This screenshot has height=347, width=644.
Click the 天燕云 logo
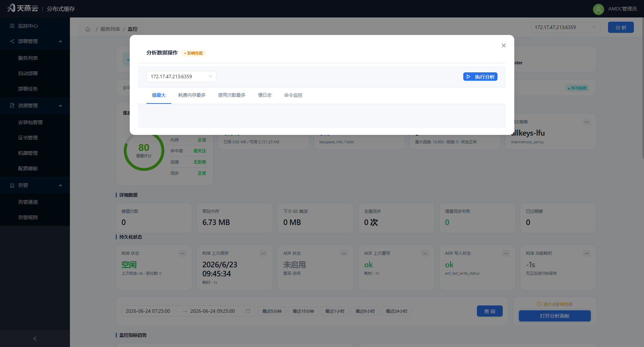point(23,8)
